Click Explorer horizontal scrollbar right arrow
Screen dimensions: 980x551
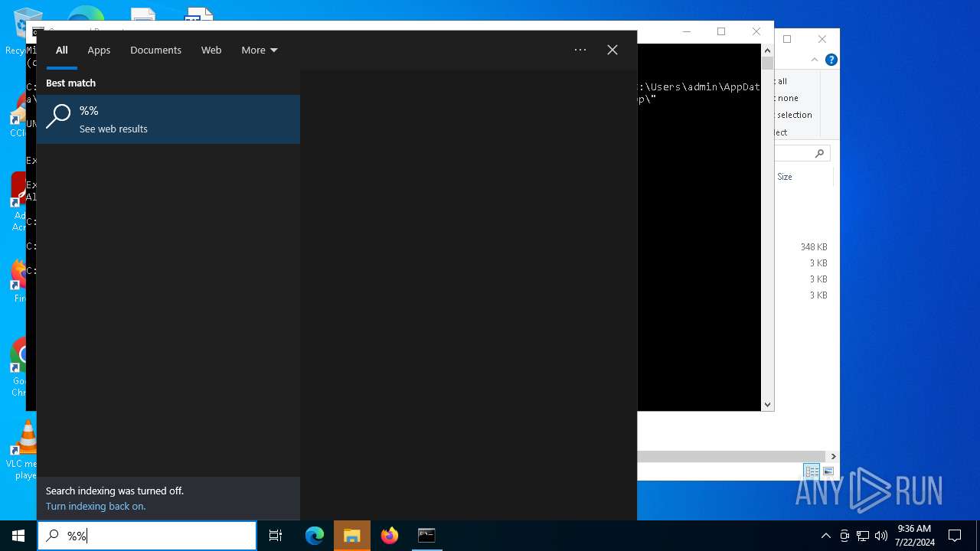(x=833, y=456)
